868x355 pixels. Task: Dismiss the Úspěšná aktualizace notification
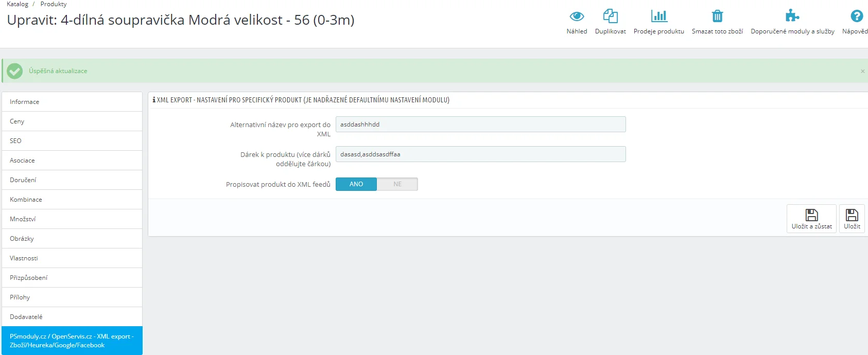click(862, 72)
